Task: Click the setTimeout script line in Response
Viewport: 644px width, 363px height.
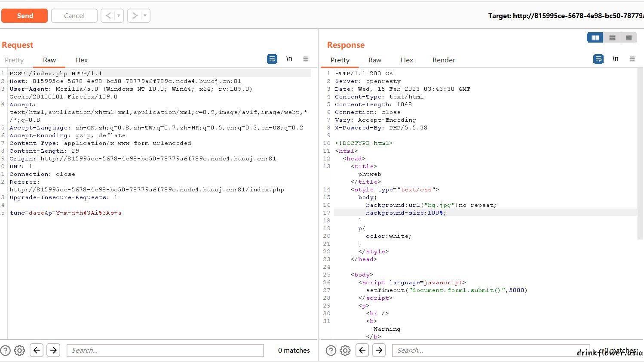Action: (x=447, y=290)
